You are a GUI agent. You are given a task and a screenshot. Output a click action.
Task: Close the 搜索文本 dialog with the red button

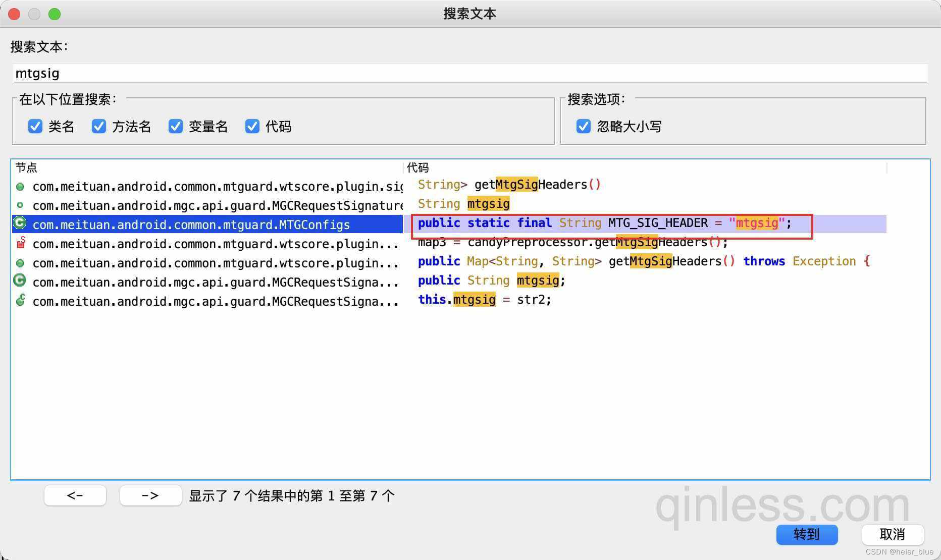point(14,14)
